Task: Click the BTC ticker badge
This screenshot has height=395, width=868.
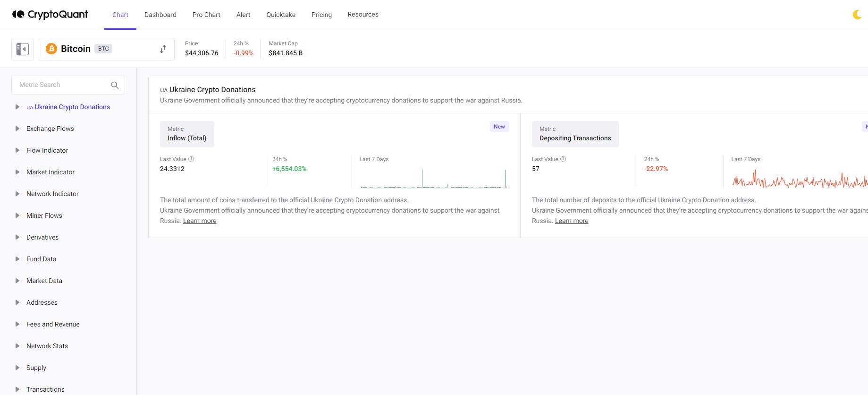Action: (103, 49)
